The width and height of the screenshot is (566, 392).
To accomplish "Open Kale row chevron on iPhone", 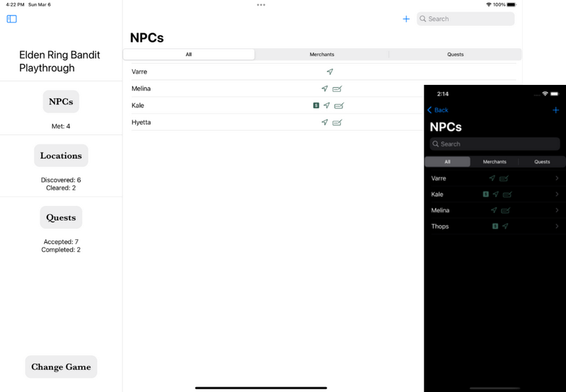I will click(557, 194).
